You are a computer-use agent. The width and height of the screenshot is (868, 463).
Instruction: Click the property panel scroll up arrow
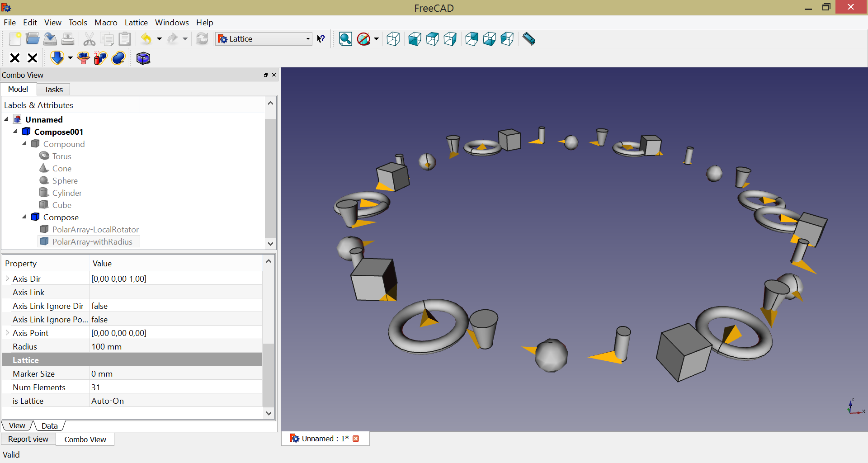coord(269,261)
